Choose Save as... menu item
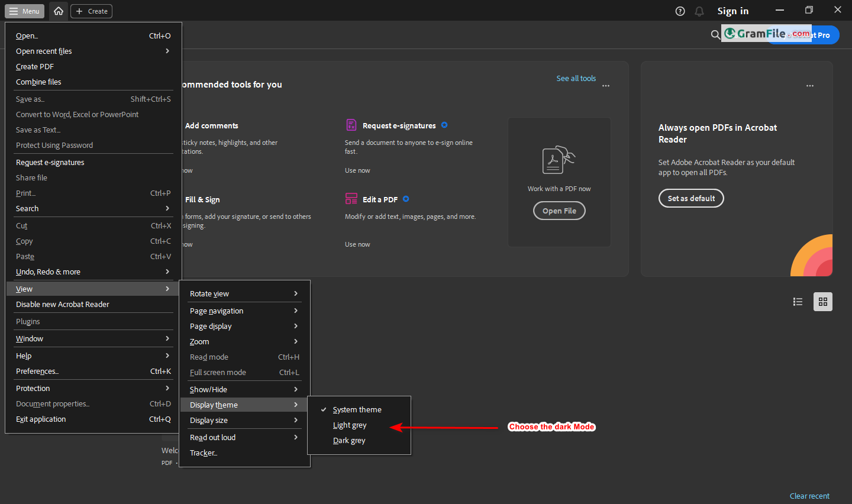Image resolution: width=852 pixels, height=504 pixels. coord(93,99)
